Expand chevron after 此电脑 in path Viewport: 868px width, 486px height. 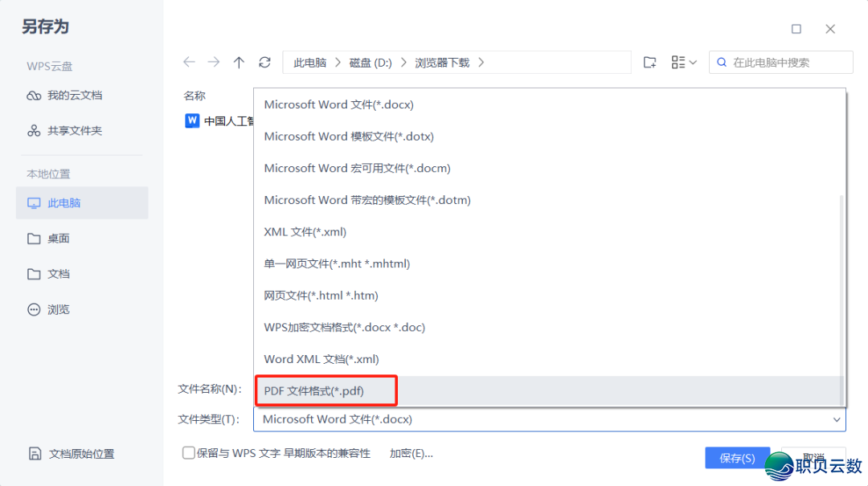click(x=338, y=63)
